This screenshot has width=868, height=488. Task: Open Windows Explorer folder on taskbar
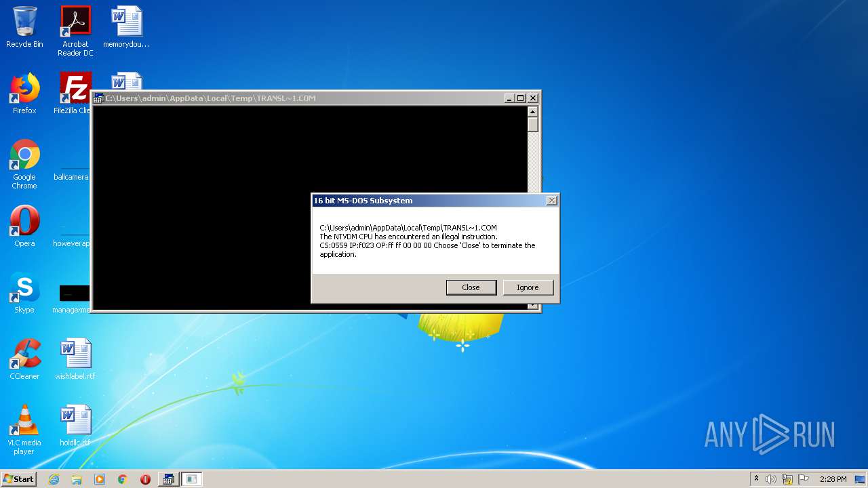[x=77, y=479]
